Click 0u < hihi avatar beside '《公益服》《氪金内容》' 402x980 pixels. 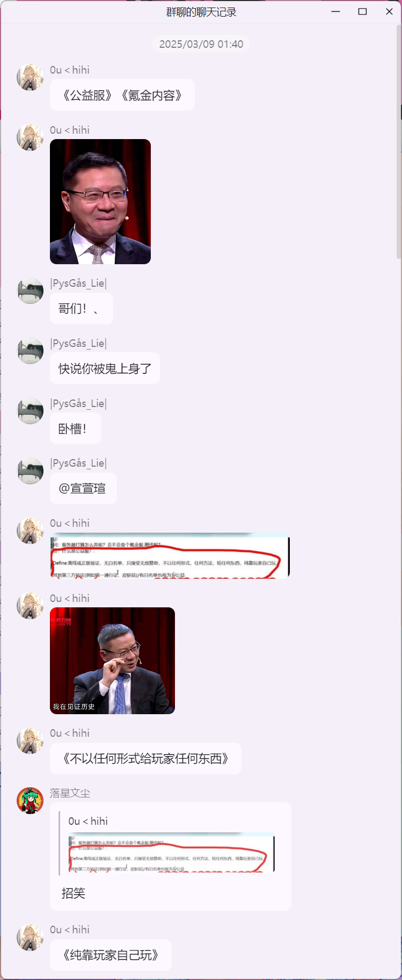tap(30, 77)
